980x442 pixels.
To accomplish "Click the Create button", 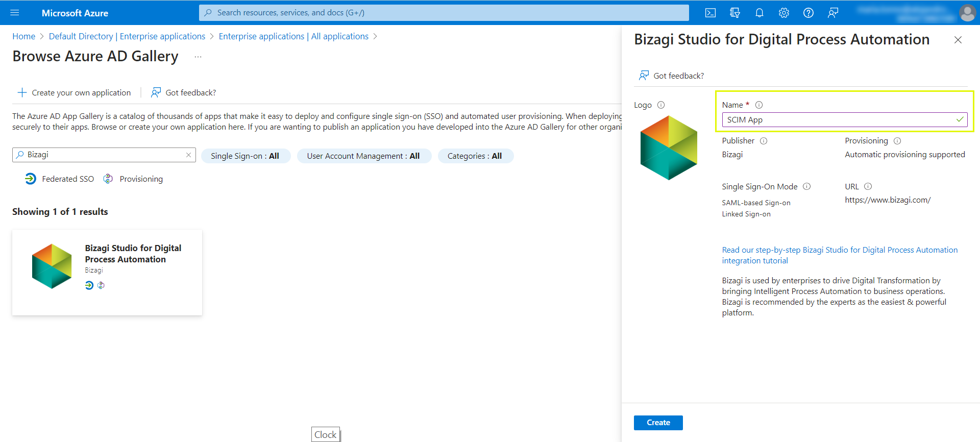I will pos(658,423).
